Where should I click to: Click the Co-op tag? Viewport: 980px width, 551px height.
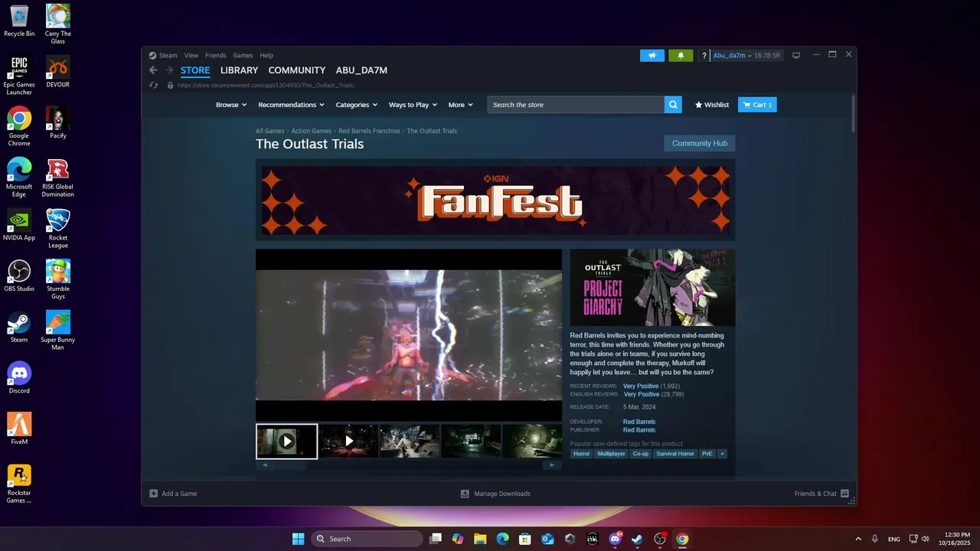640,454
